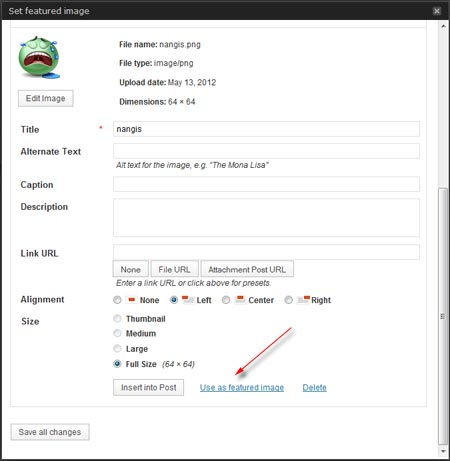Click the Edit Image button
This screenshot has width=450, height=461.
(x=46, y=98)
